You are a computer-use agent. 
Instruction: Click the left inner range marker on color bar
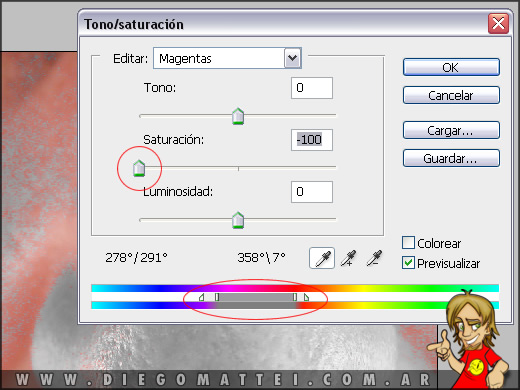217,297
